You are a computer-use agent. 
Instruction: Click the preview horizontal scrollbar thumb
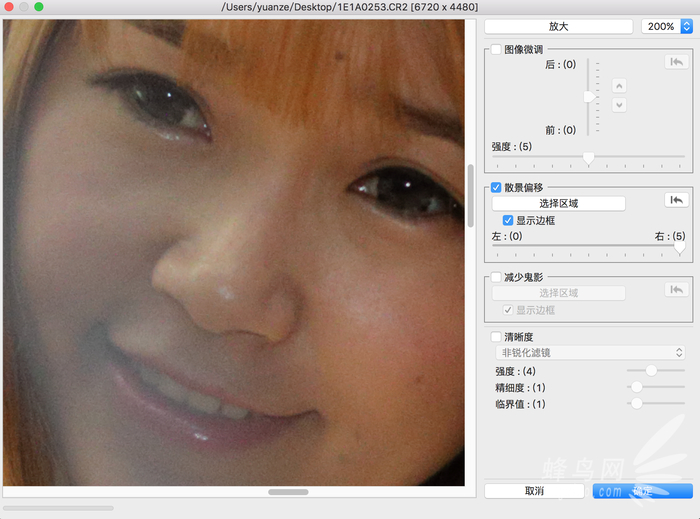(x=288, y=492)
